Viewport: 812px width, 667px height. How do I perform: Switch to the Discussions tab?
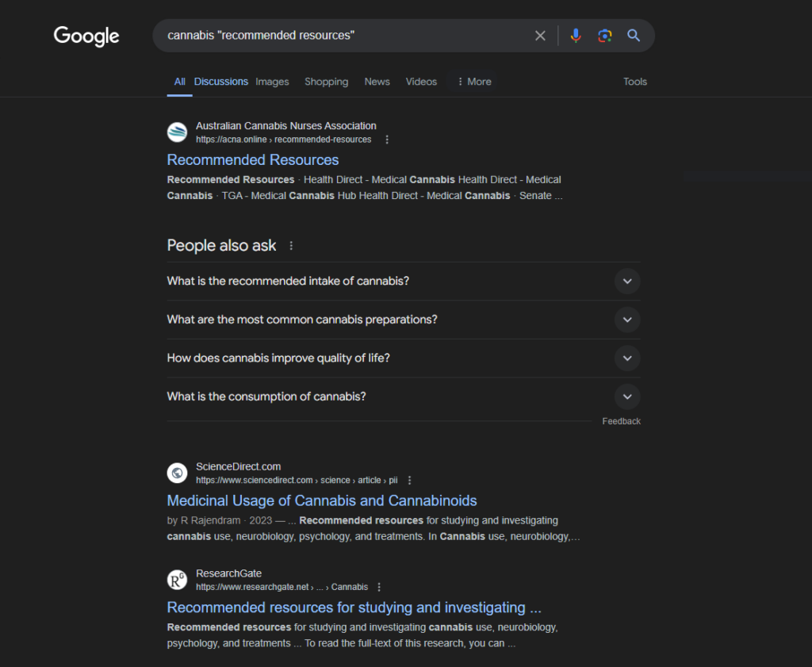pos(220,81)
